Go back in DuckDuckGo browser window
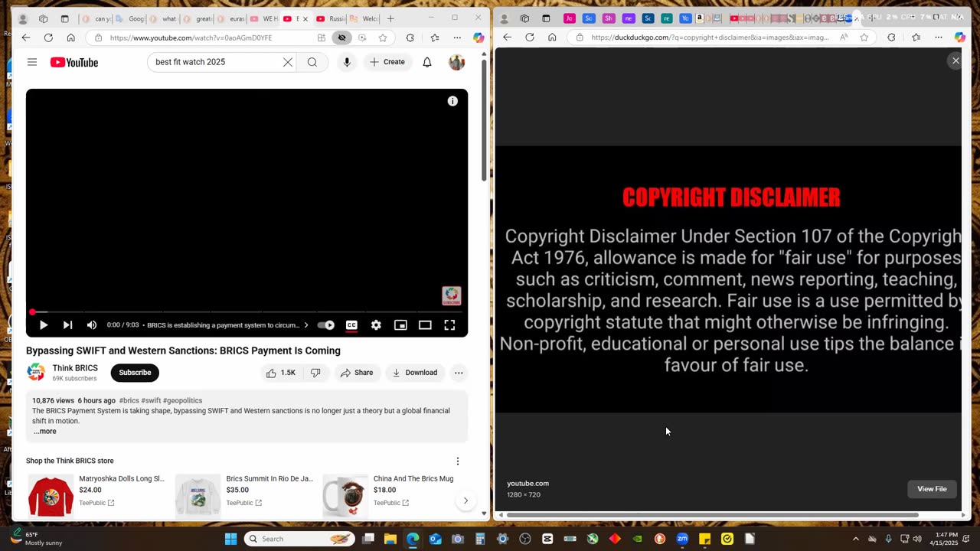980x551 pixels. 507,37
